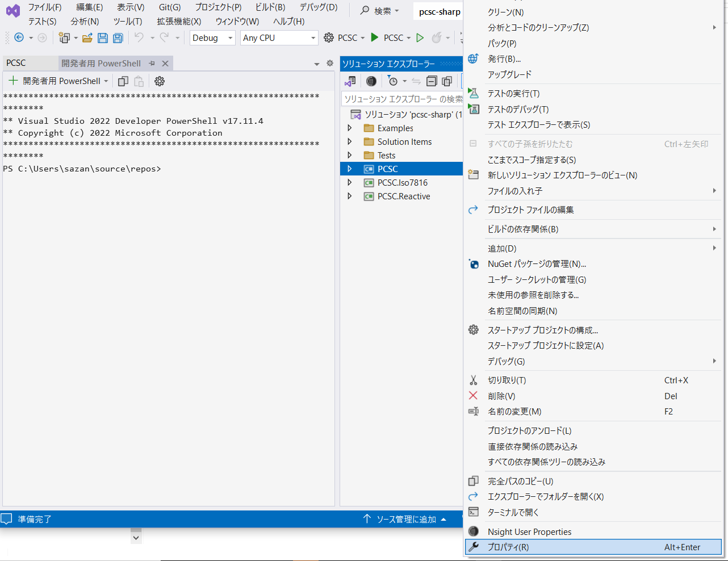This screenshot has width=728, height=561.
Task: Open the デバッグ(D) menu
Action: click(319, 7)
